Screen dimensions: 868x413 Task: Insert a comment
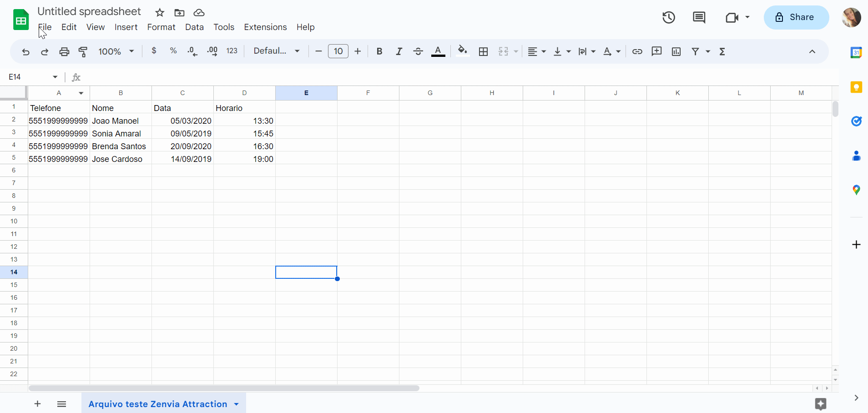click(x=656, y=51)
